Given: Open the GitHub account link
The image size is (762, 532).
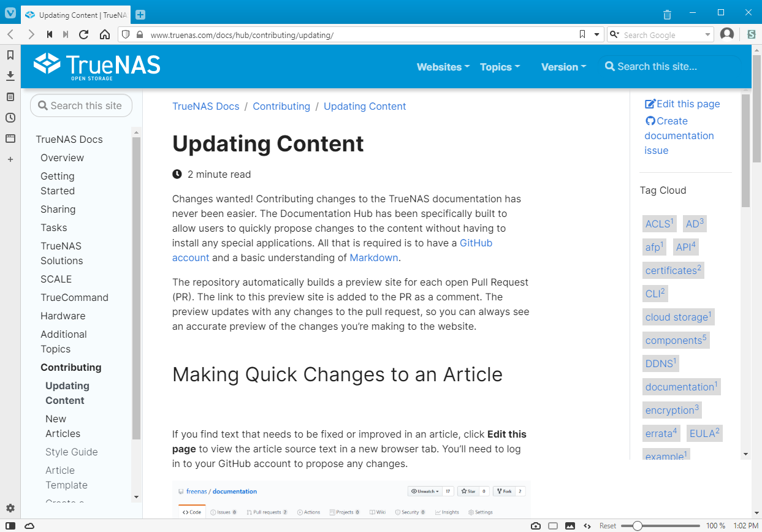Looking at the screenshot, I should point(476,243).
